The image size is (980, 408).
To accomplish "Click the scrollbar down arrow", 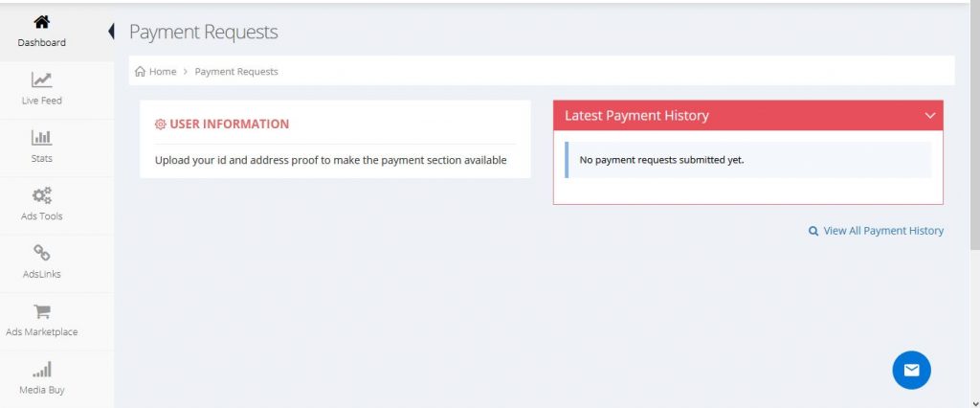I will [x=974, y=402].
